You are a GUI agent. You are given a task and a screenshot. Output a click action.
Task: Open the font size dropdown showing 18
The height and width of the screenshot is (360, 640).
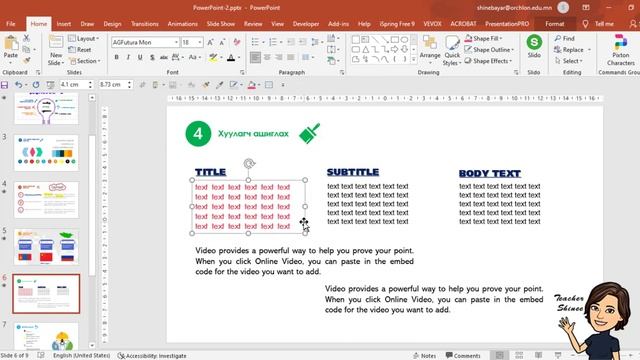tap(200, 42)
